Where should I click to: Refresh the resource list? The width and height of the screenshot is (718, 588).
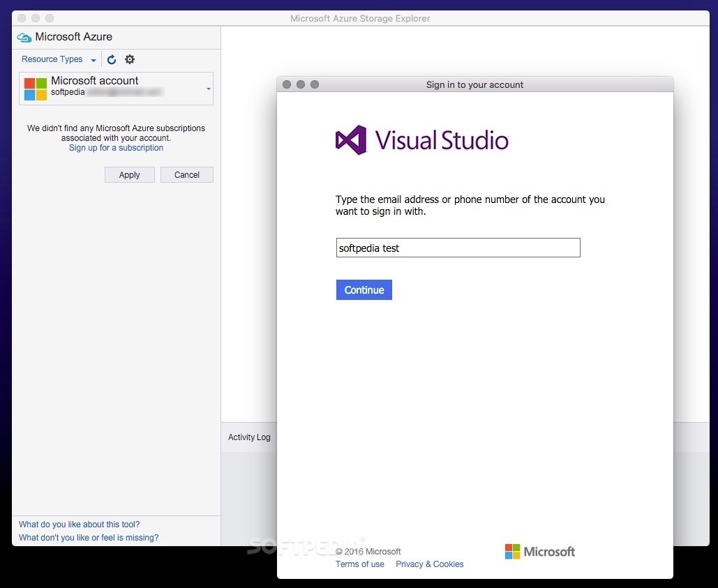[112, 59]
